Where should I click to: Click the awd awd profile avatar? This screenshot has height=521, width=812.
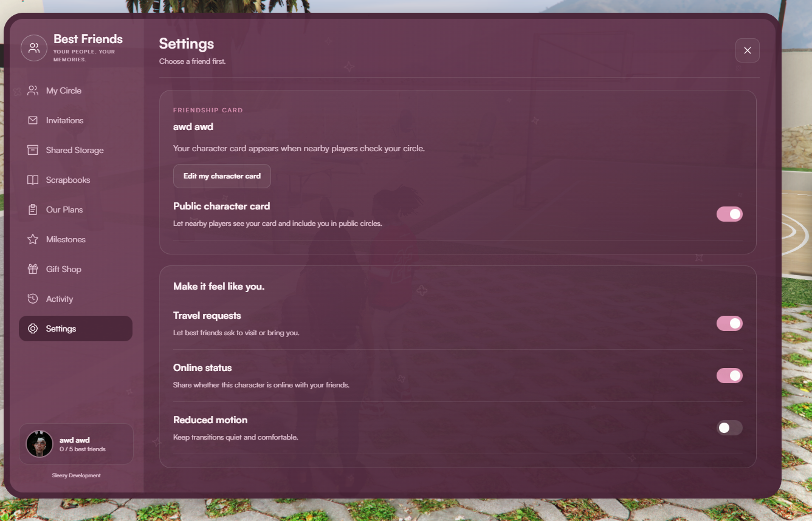point(40,444)
